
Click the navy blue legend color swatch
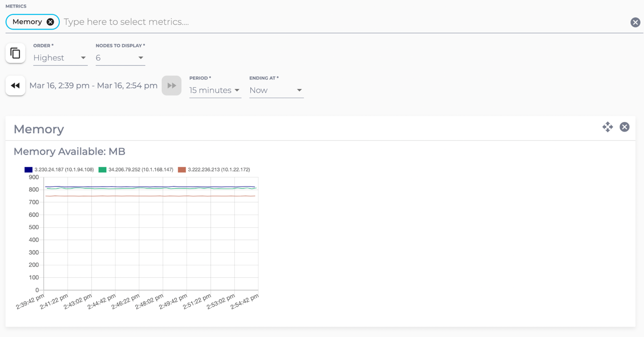pos(29,170)
